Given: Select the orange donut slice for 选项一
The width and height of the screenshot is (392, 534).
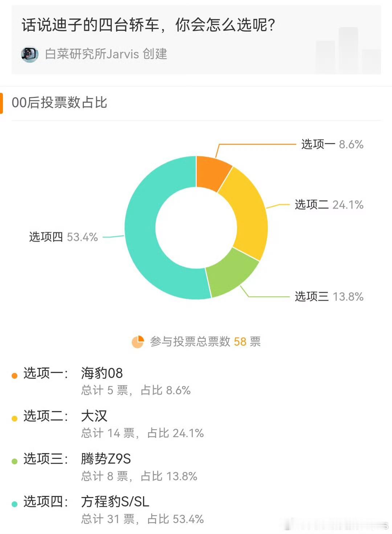Looking at the screenshot, I should (212, 172).
